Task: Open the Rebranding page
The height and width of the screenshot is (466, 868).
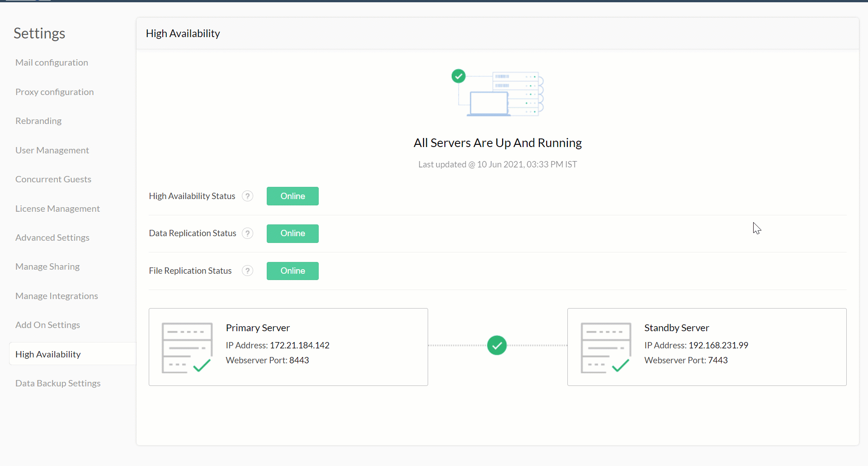Action: 38,120
